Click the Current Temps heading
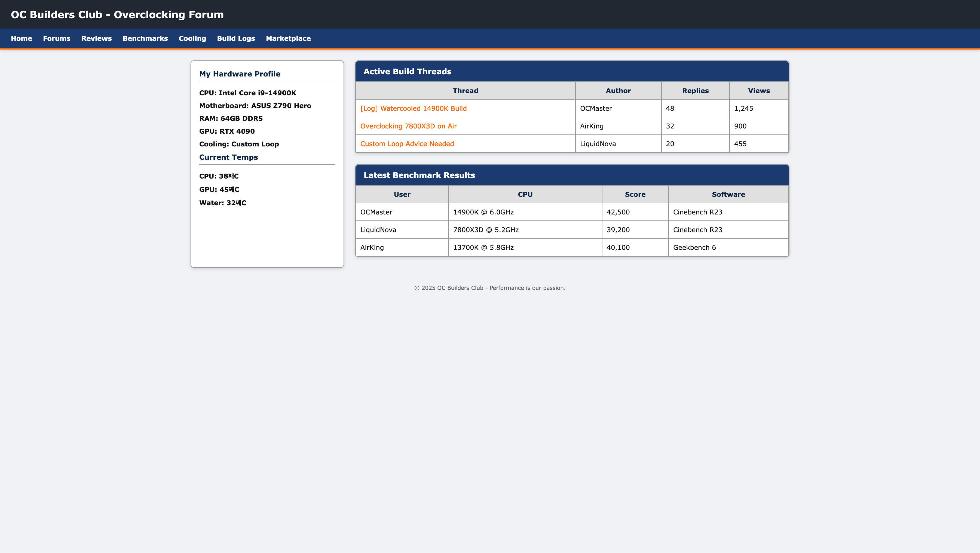Viewport: 980px width, 553px height. point(228,157)
